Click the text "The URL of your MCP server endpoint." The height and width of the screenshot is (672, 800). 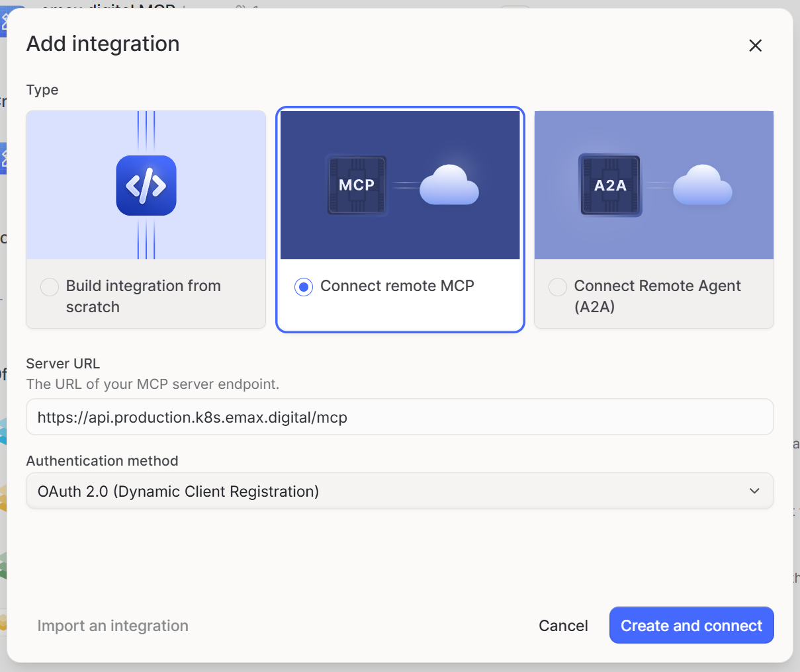tap(153, 384)
